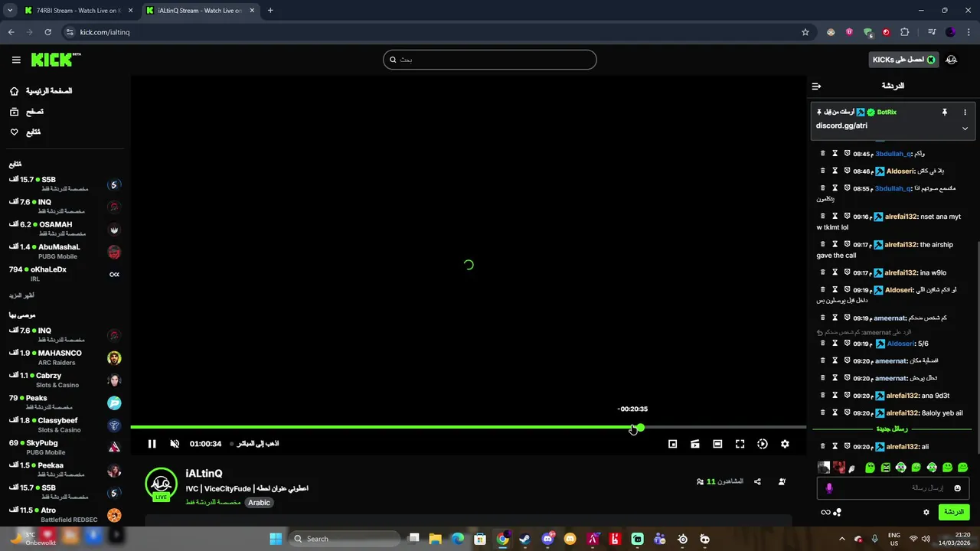The width and height of the screenshot is (980, 551).
Task: Ban alrefai132 on 'ana 9d3t' message
Action: 847,396
